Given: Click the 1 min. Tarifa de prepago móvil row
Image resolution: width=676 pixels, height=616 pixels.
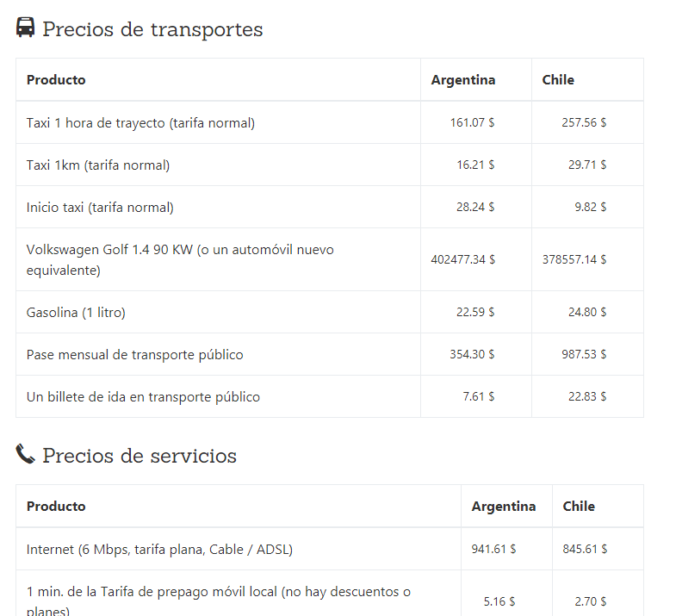Looking at the screenshot, I should tap(219, 600).
